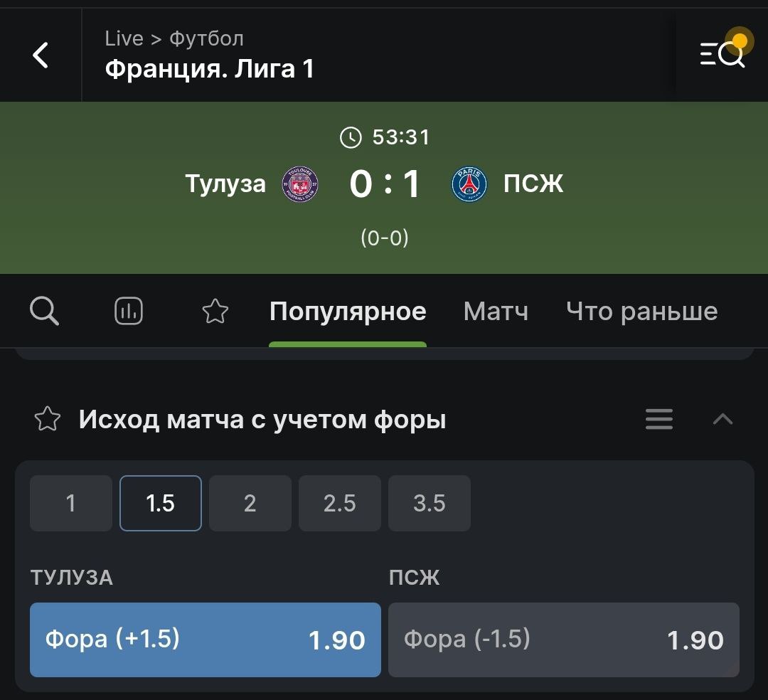This screenshot has width=768, height=700.
Task: Select handicap value 2
Action: point(250,503)
